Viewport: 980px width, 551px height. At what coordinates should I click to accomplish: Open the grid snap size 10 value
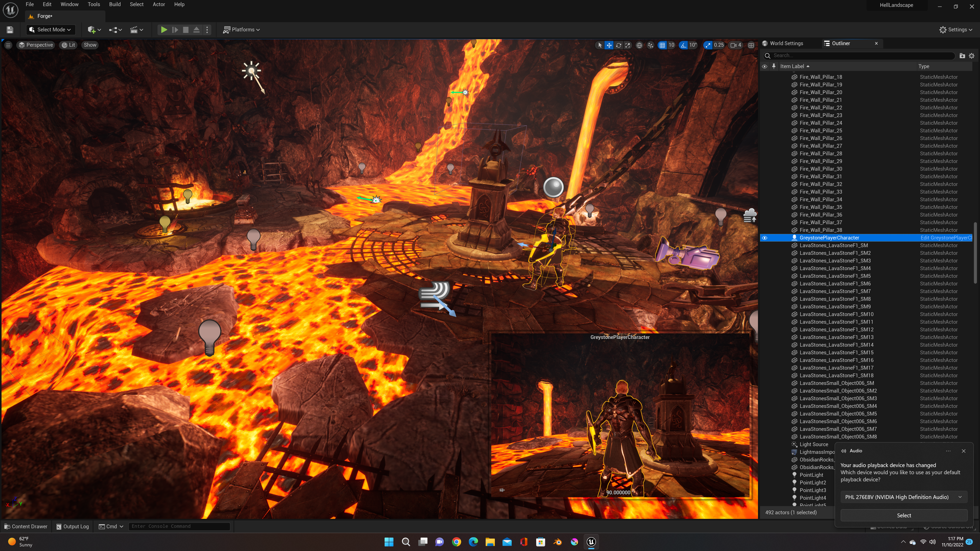tap(671, 45)
